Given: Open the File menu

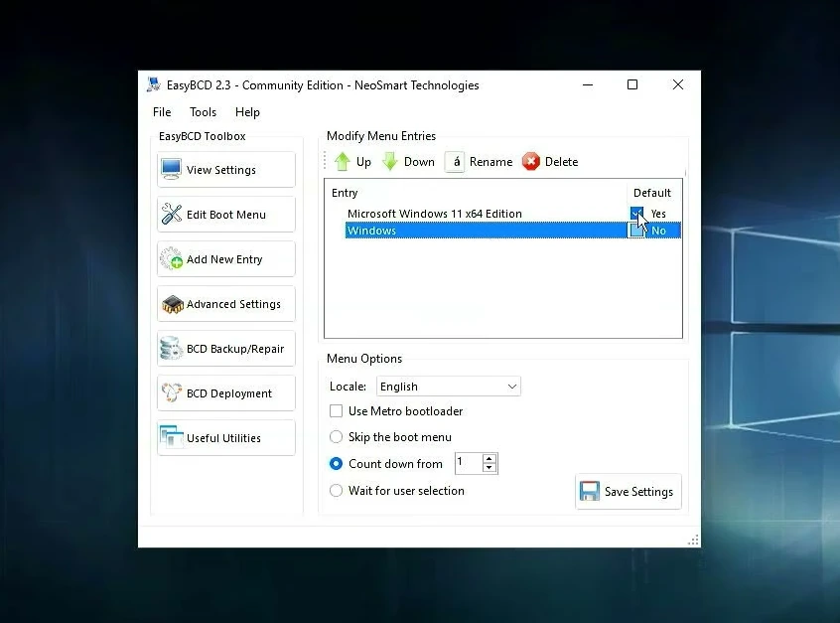Looking at the screenshot, I should pyautogui.click(x=162, y=112).
